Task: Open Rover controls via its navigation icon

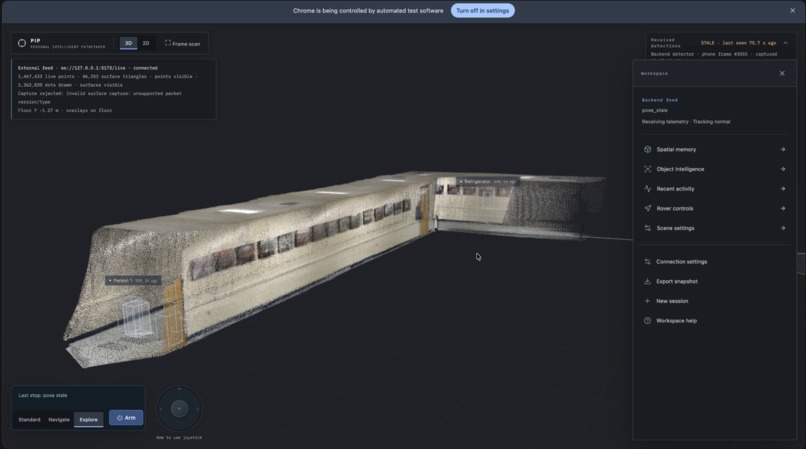Action: [x=647, y=208]
